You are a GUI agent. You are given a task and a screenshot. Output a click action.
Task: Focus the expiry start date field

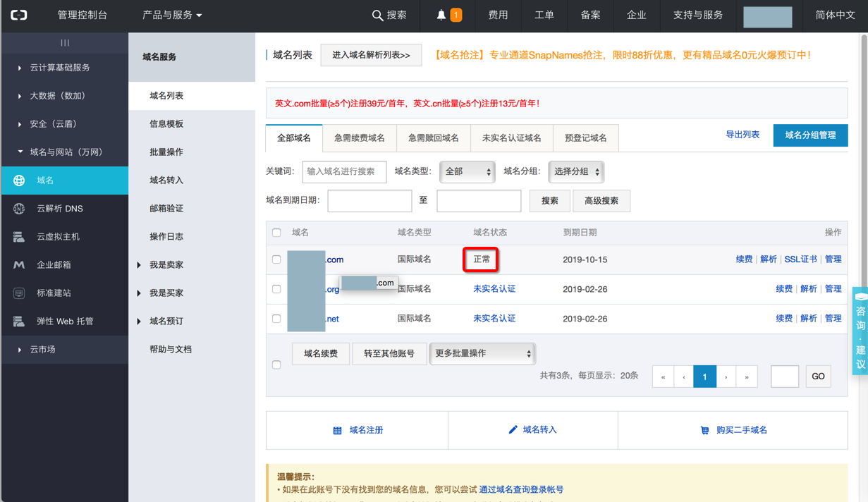(369, 201)
